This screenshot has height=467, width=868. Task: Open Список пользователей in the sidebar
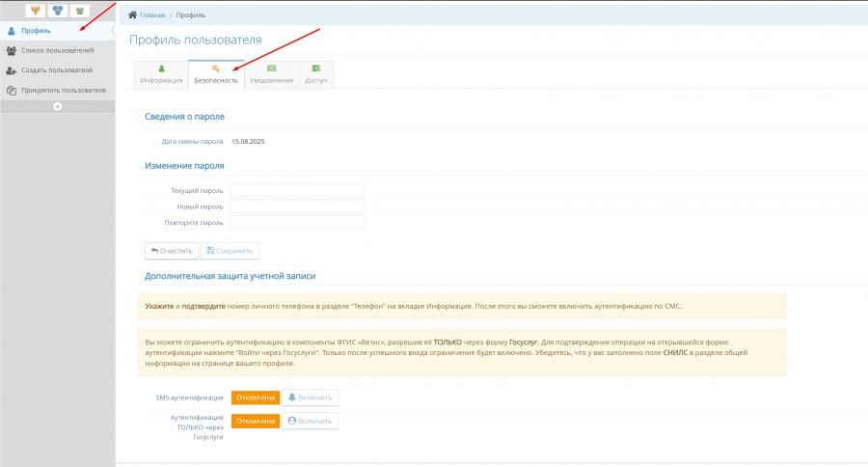point(57,50)
